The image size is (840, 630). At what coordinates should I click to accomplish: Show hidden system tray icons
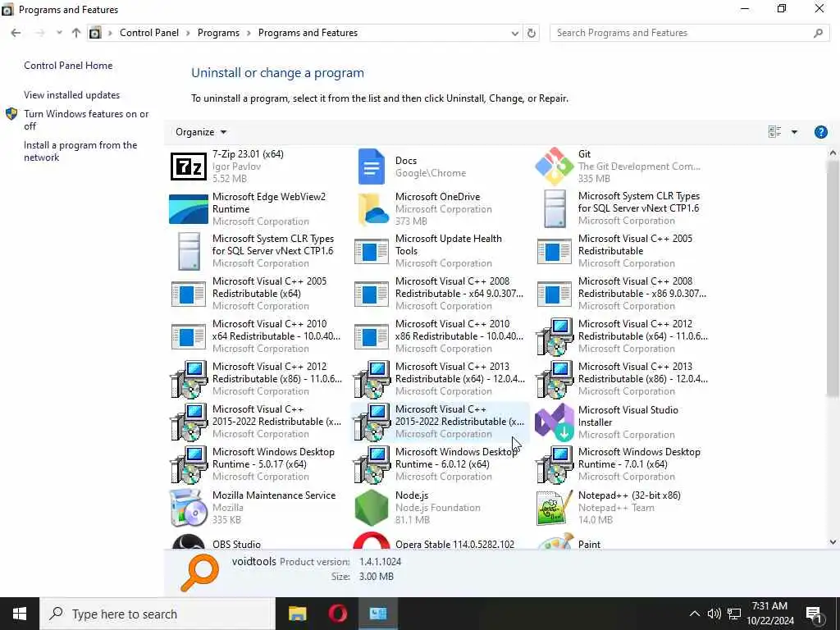[x=694, y=614]
